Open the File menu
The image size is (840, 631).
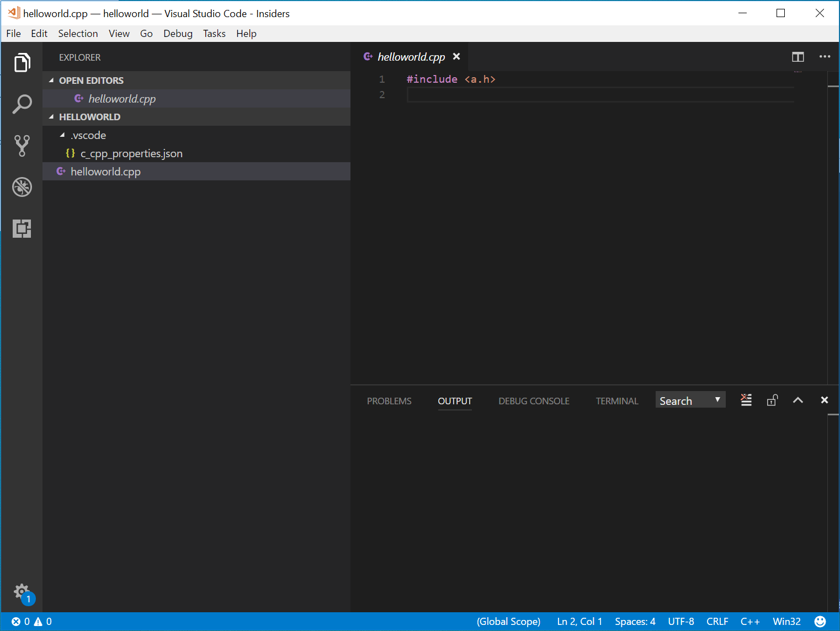[x=13, y=34]
